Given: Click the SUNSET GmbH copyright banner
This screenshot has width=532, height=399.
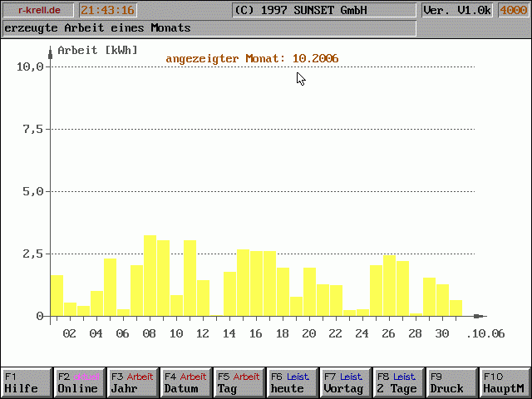Looking at the screenshot, I should pos(323,10).
